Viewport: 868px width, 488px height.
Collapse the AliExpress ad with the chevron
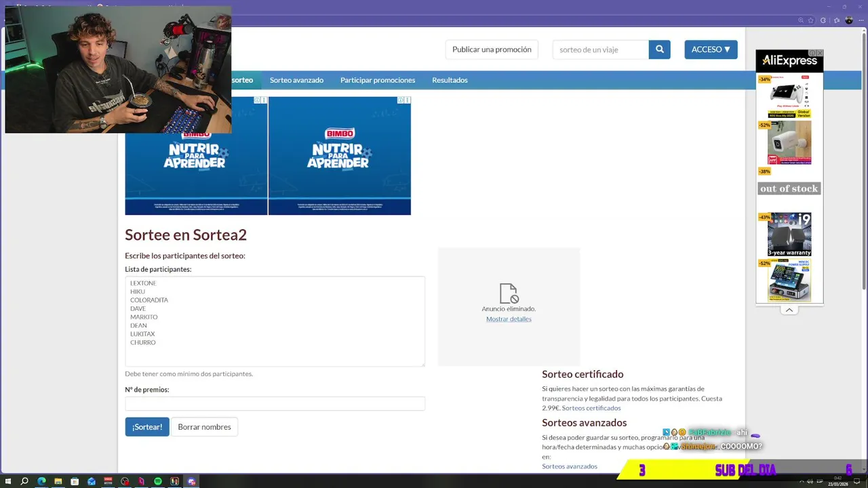point(789,310)
